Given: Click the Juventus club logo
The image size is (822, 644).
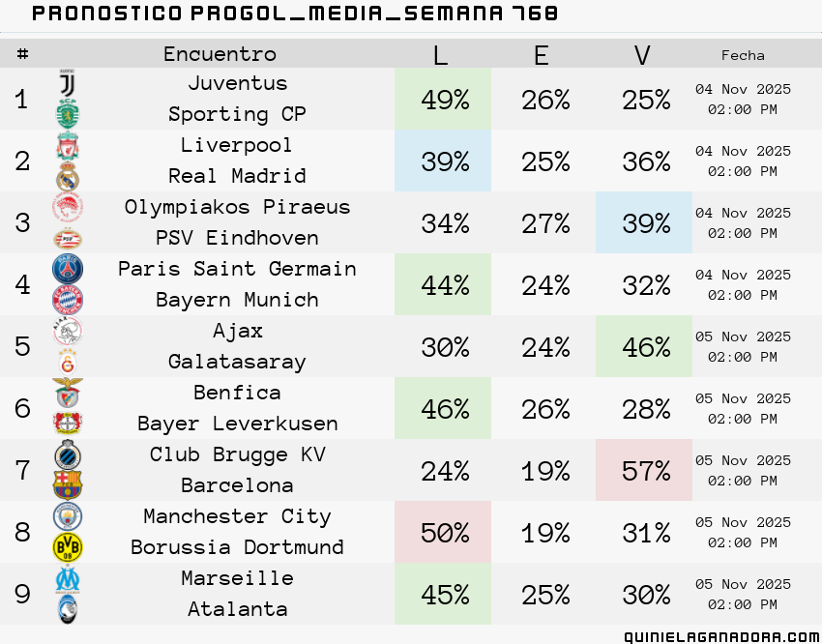Looking at the screenshot, I should point(67,82).
